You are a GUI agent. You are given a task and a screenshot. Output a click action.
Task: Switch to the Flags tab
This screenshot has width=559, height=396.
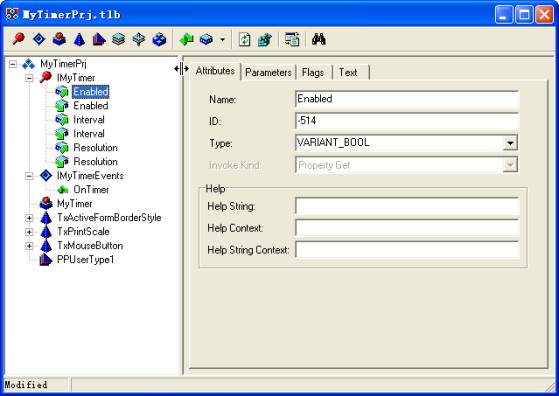pyautogui.click(x=313, y=73)
